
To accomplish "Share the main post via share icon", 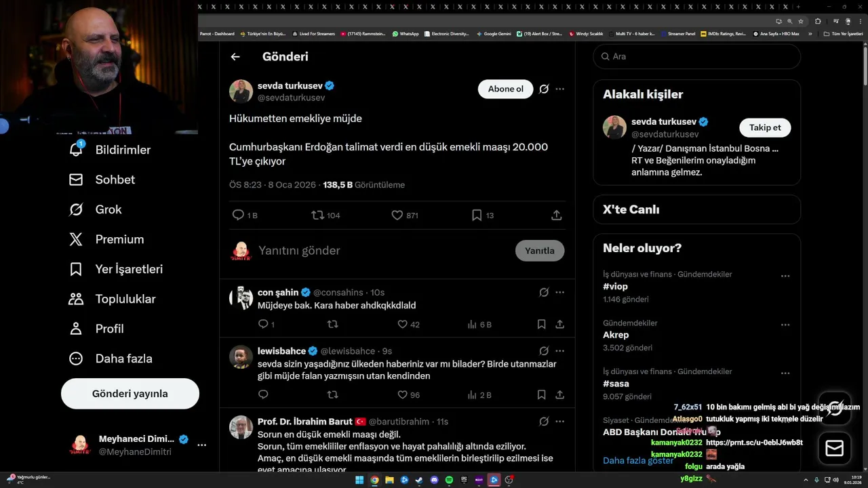I will pos(557,215).
